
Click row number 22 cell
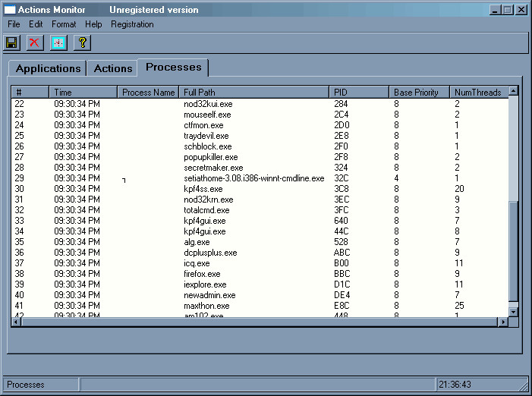tap(19, 104)
